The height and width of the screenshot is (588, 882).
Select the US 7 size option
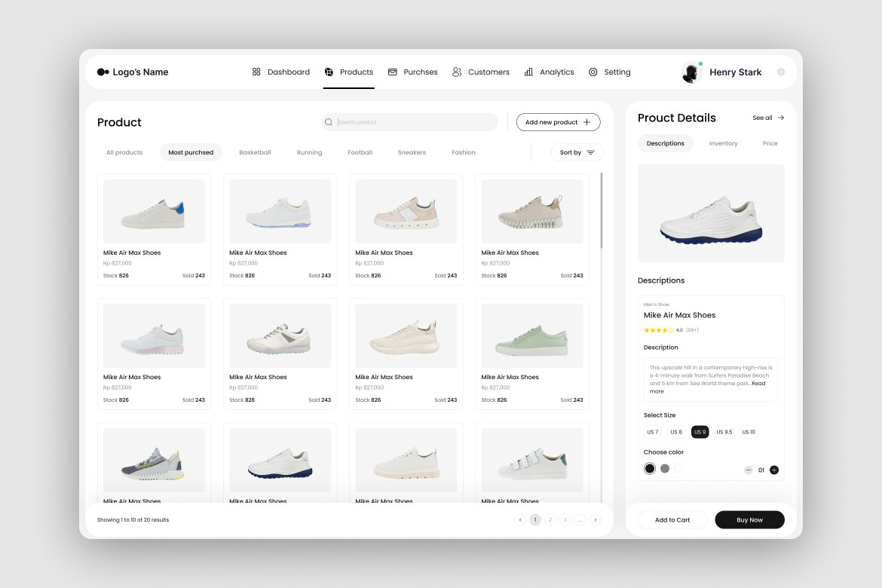(x=652, y=431)
